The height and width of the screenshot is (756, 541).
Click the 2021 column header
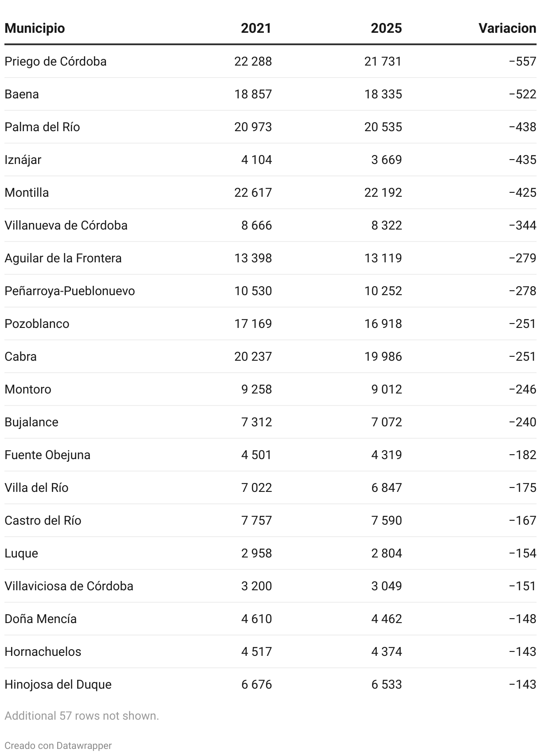(256, 28)
